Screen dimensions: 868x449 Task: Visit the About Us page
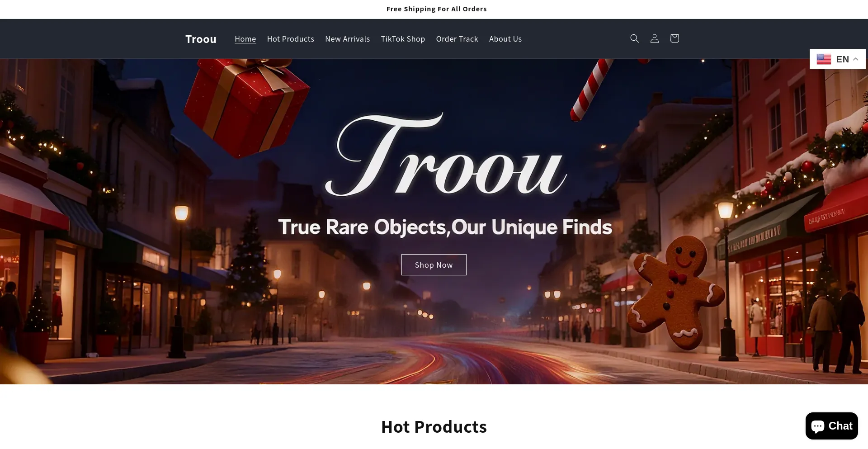coord(505,39)
